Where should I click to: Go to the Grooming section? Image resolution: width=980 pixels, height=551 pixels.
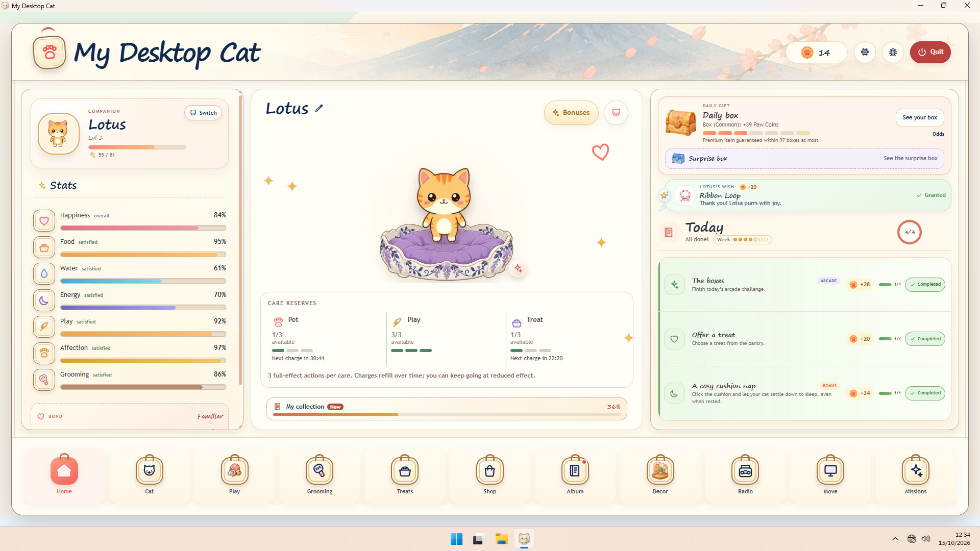coord(320,475)
